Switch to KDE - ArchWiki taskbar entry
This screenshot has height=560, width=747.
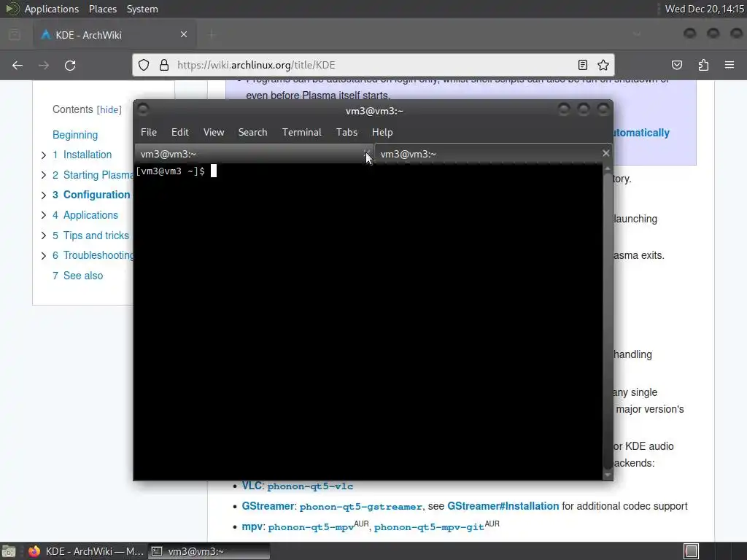[x=86, y=551]
